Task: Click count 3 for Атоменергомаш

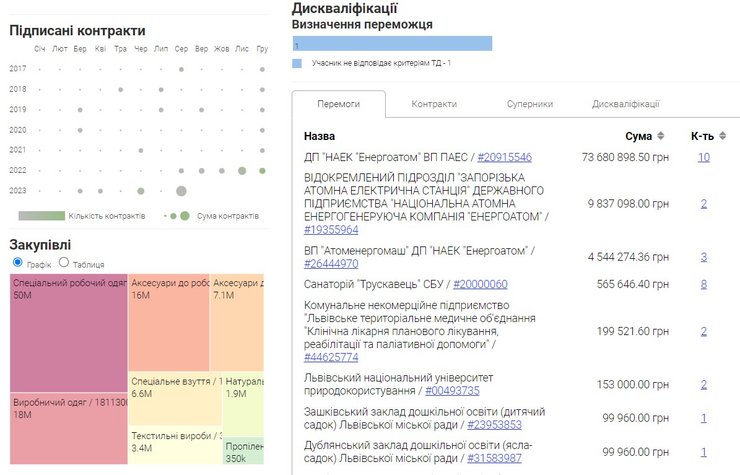Action: click(x=704, y=257)
